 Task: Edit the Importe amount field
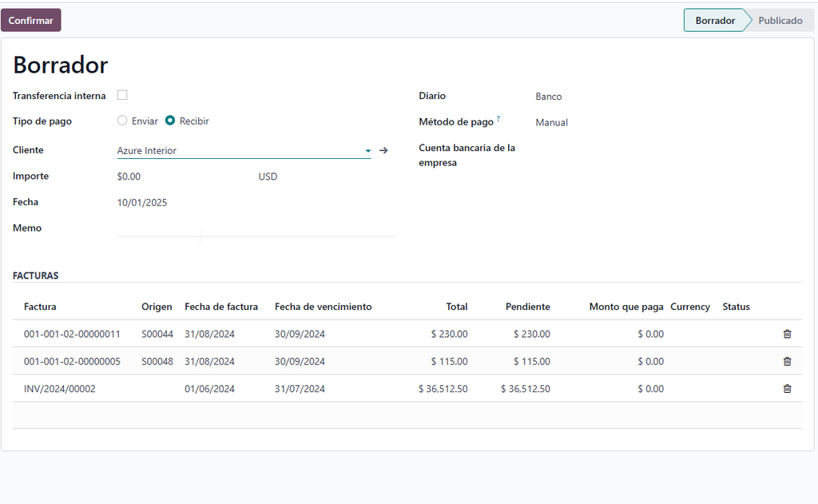pos(160,176)
